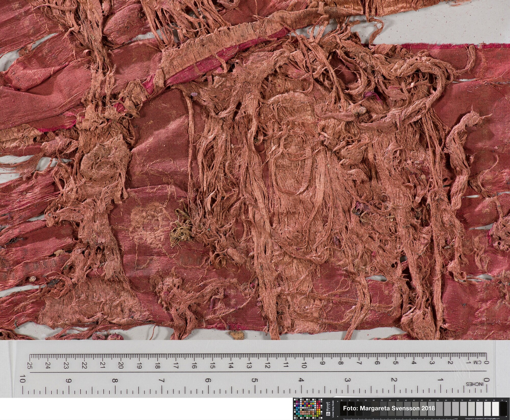This screenshot has height=420, width=510.
Task: Click the 'Foto: Margareta Svensson 2018' caption
Action: coord(389,408)
